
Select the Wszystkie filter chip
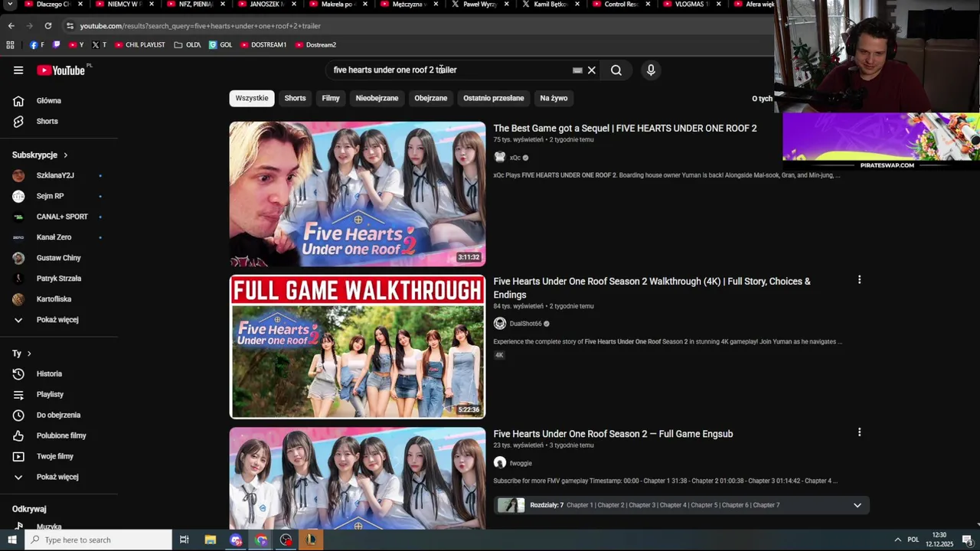252,99
